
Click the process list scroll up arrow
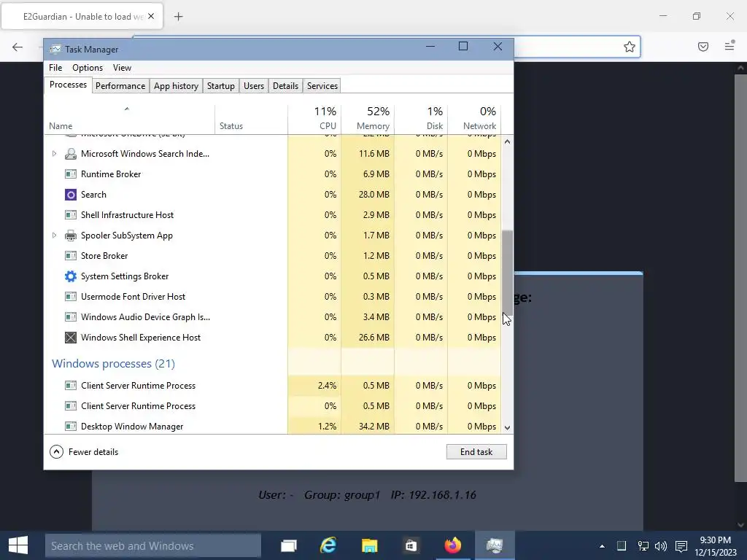point(508,142)
